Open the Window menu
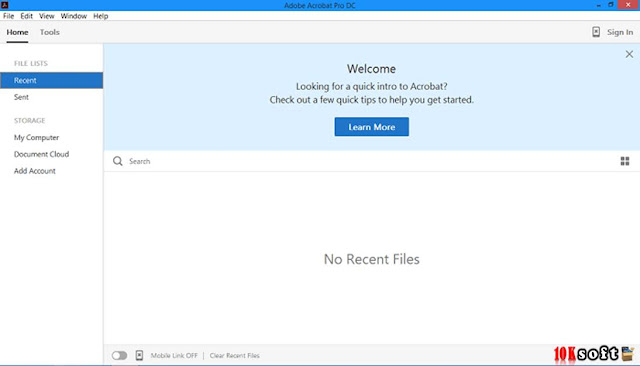Screen dimensions: 640x366 pyautogui.click(x=73, y=16)
